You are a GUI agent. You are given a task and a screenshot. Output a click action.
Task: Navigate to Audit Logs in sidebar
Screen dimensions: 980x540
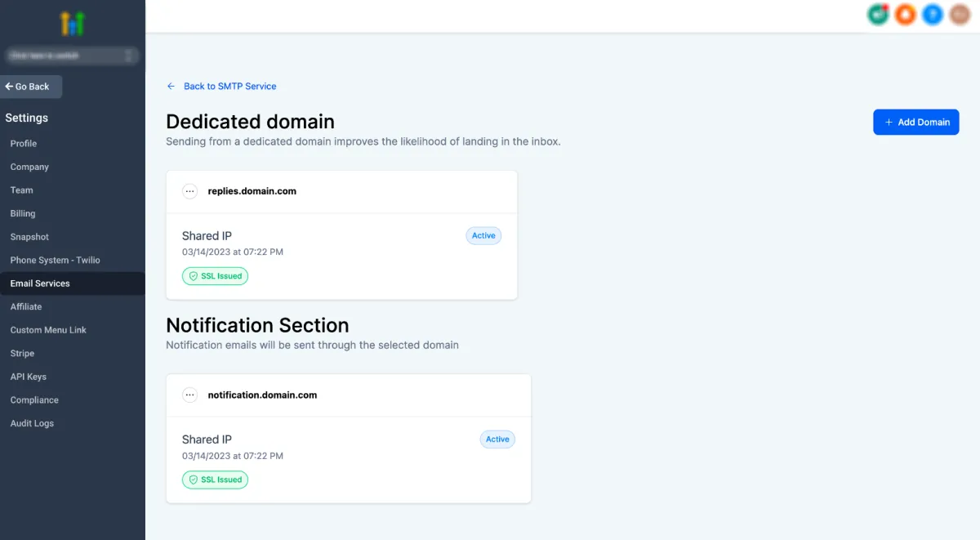pos(32,424)
